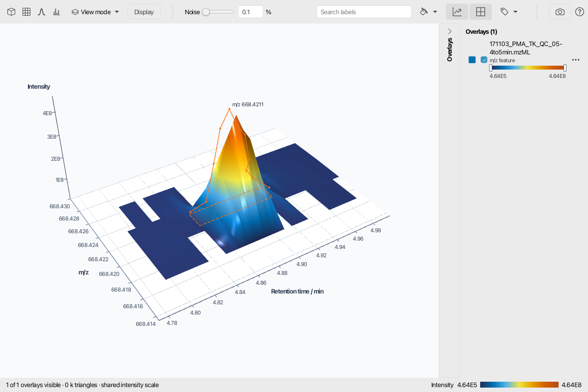Click the Intensity axis title above the plot
This screenshot has height=392, width=588.
point(39,87)
